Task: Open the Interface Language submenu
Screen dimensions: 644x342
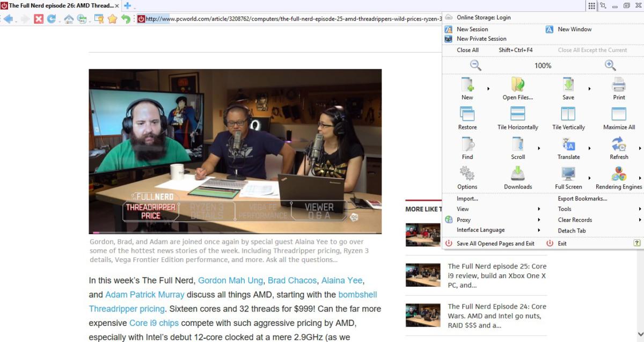Action: tap(481, 230)
